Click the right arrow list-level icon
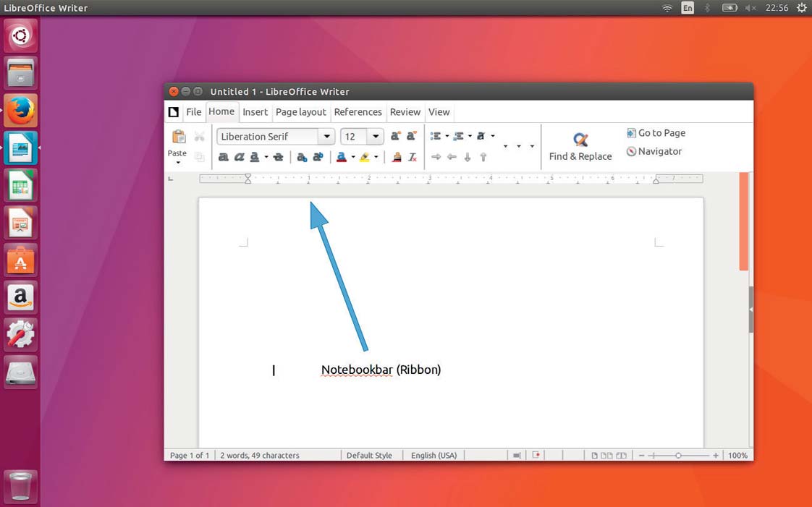812x507 pixels. click(436, 157)
